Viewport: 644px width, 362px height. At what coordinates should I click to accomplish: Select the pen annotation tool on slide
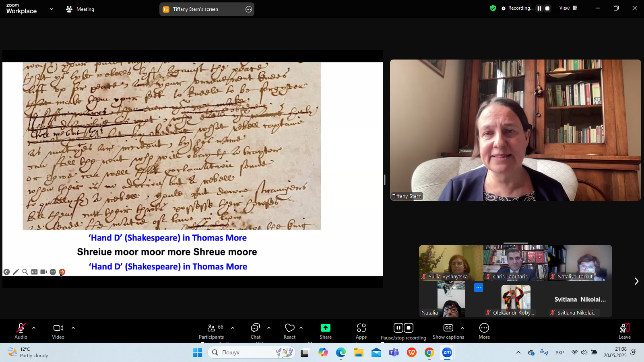[16, 272]
